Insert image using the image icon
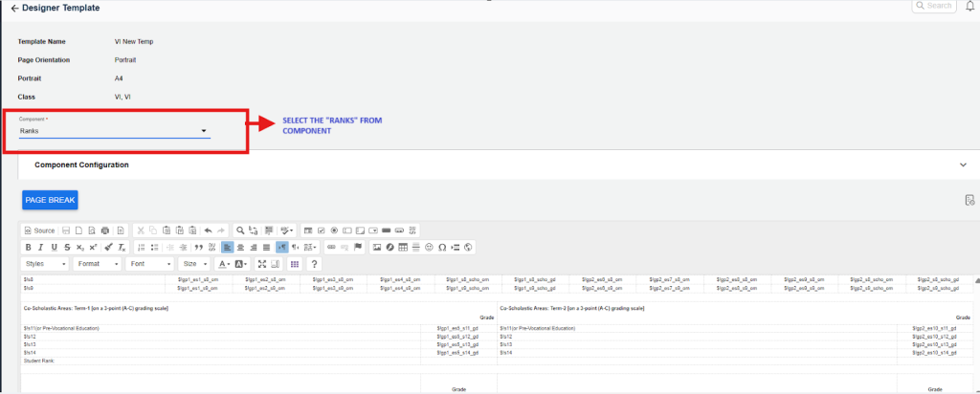Viewport: 980px width, 394px height. pos(377,247)
